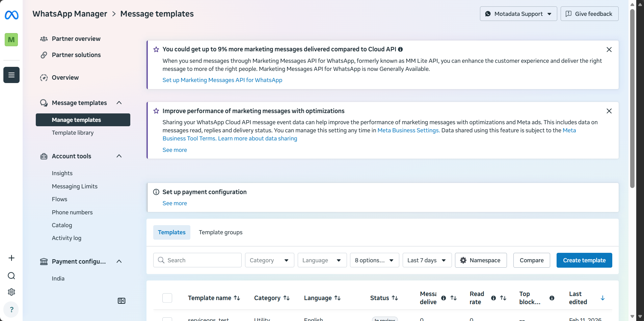Open the help question mark icon
The height and width of the screenshot is (321, 644).
point(11,310)
